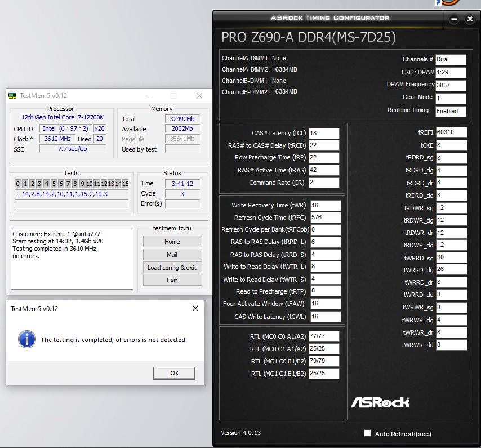Click the Mail button
The width and height of the screenshot is (481, 448).
pos(172,255)
